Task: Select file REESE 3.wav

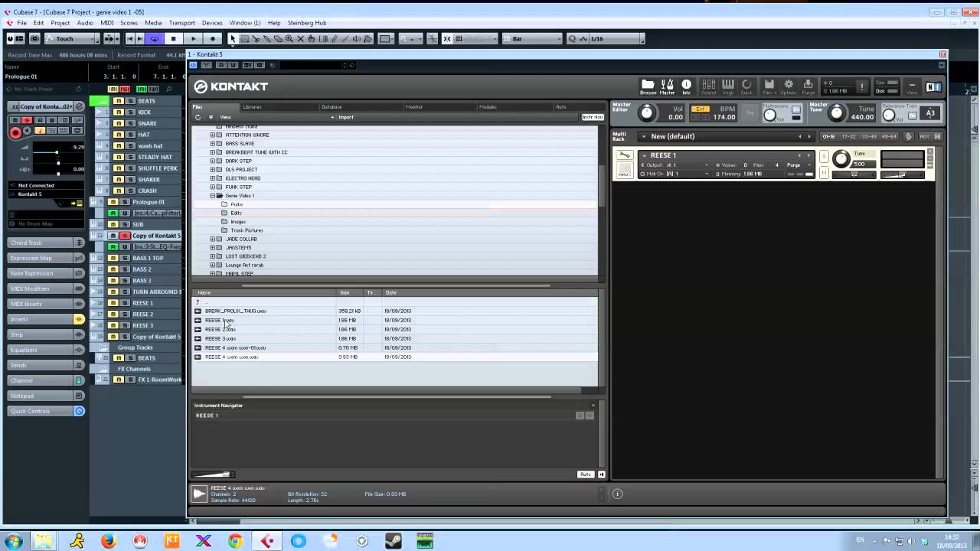Action: [x=220, y=338]
